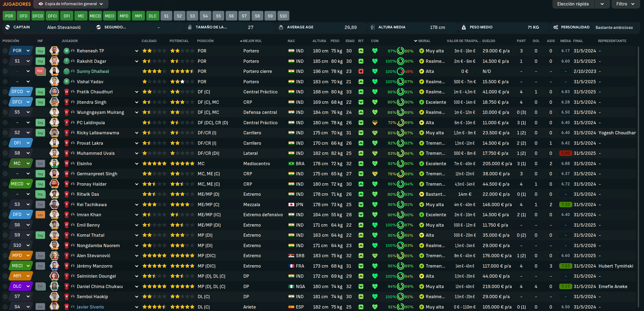Select the MPI position tab
644x311 pixels.
click(138, 16)
